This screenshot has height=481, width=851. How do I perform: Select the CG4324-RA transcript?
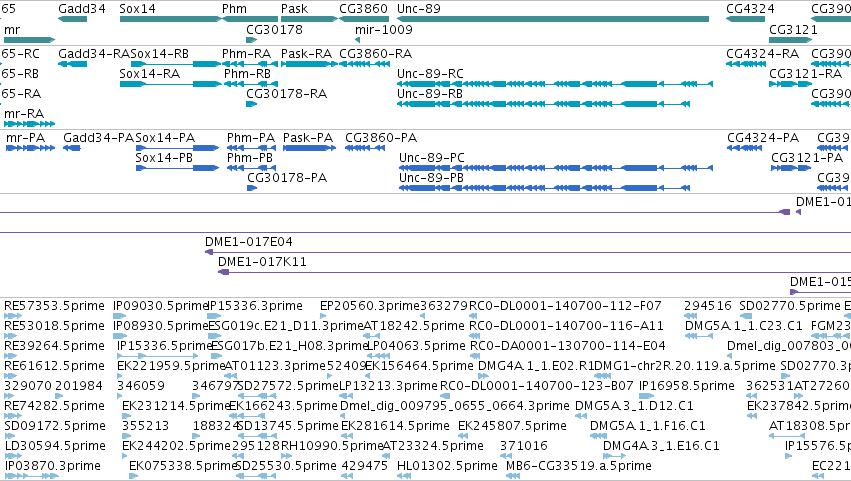click(746, 64)
